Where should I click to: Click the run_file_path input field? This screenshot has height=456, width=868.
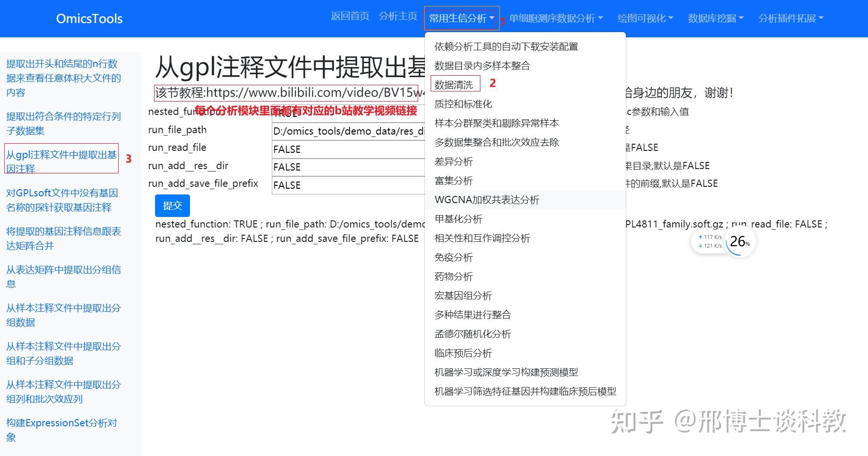(x=348, y=131)
